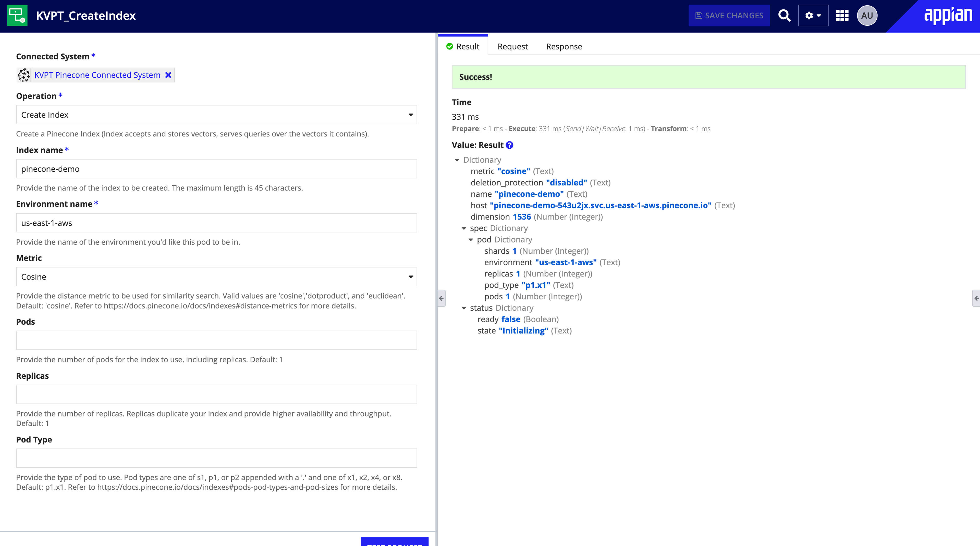Click the Appian logo
This screenshot has width=980, height=546.
[948, 16]
